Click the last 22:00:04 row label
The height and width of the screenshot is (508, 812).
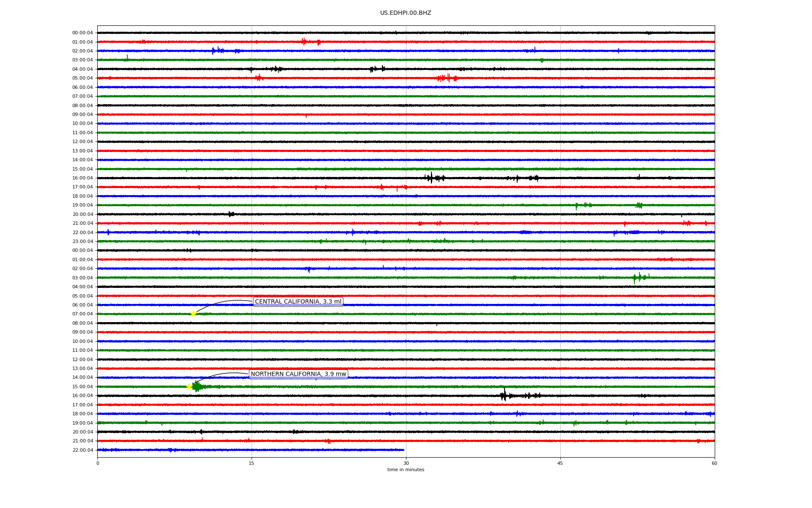pos(82,450)
